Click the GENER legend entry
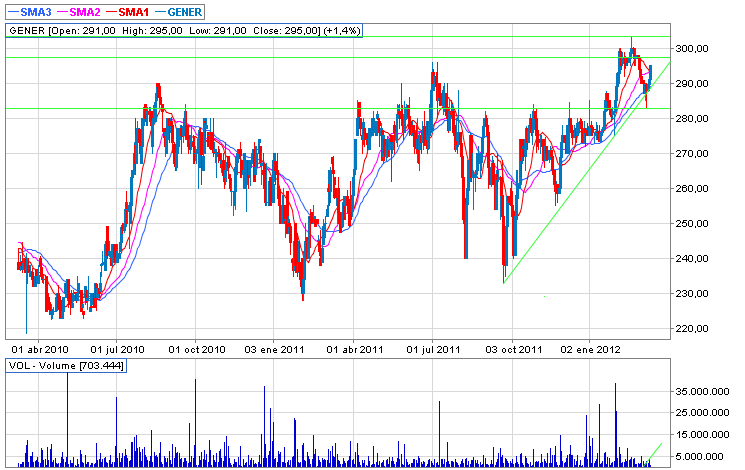Viewport: 745px width, 470px height. (x=179, y=12)
